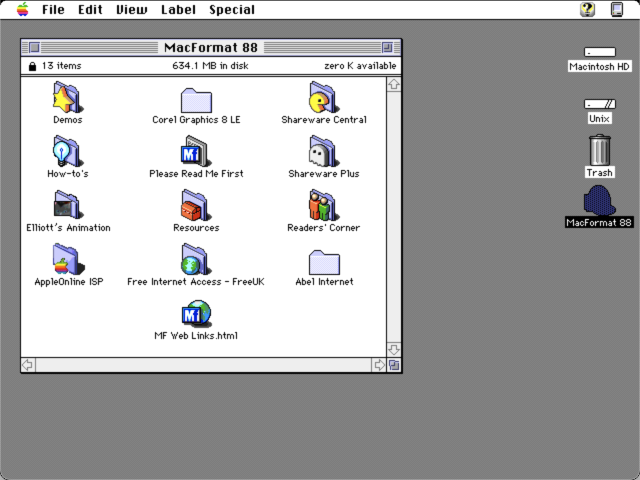Screen dimensions: 640x480
Task: Open the File menu
Action: click(x=53, y=9)
